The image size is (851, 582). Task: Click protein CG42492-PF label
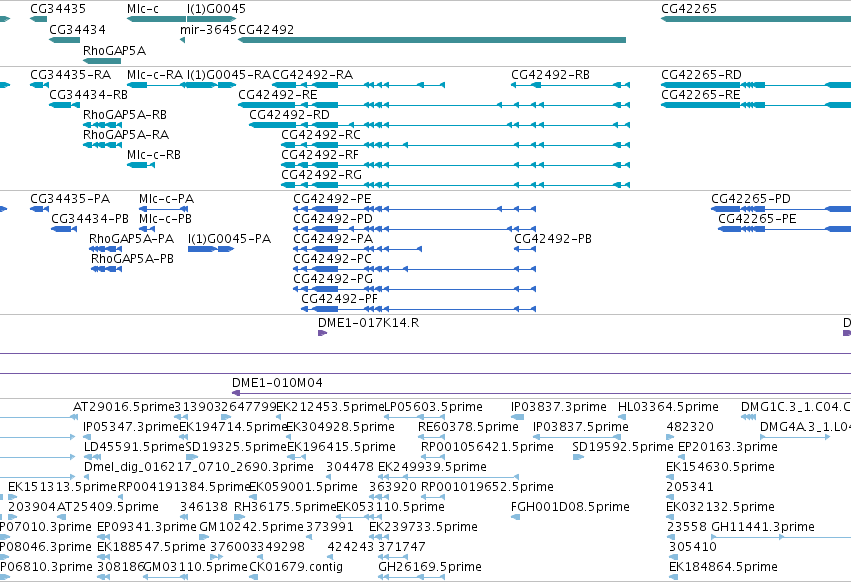(339, 300)
